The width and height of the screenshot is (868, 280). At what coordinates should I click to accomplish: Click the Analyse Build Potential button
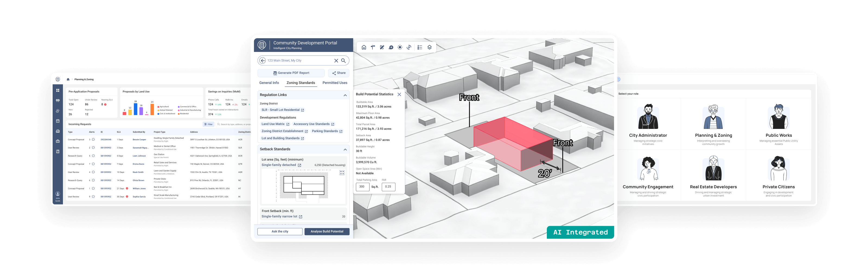coord(327,232)
